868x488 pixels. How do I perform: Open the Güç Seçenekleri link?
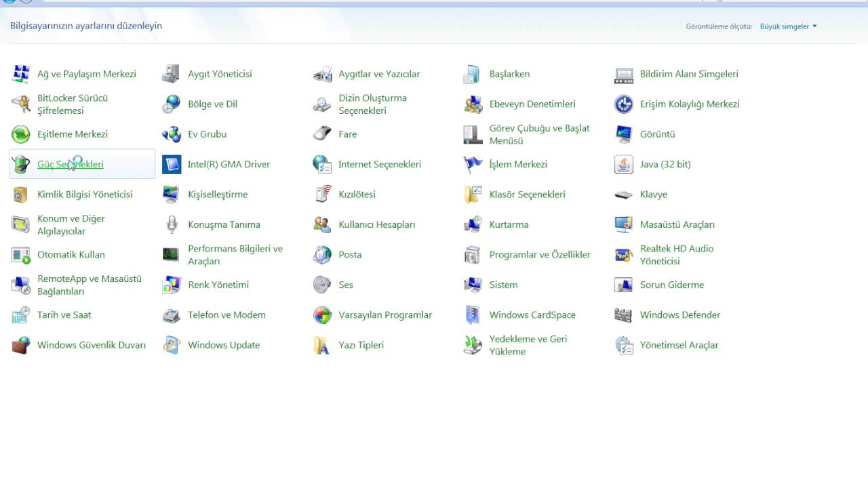tap(71, 165)
